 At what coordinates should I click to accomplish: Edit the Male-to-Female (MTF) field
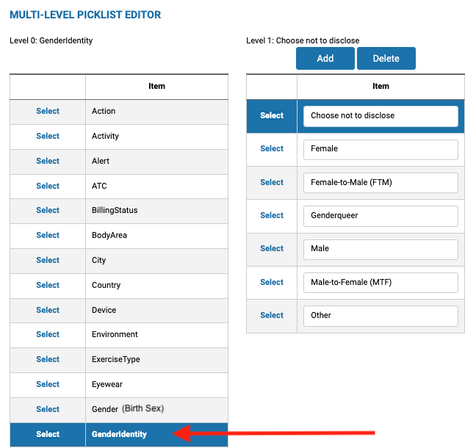coord(381,283)
